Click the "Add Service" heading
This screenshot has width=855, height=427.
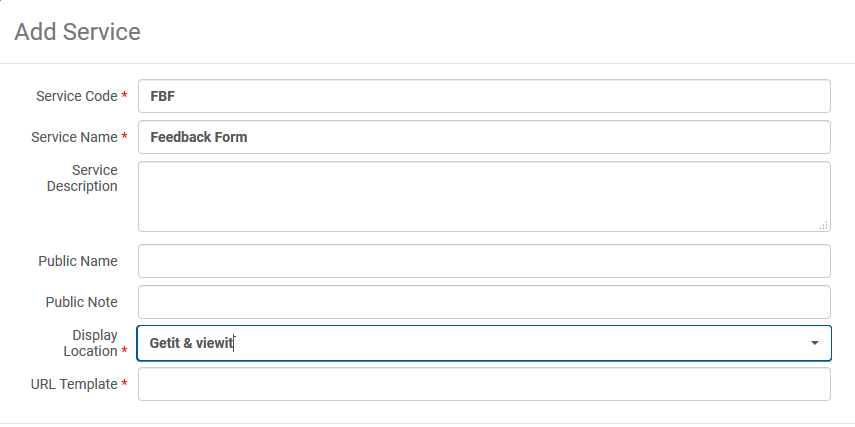click(77, 32)
